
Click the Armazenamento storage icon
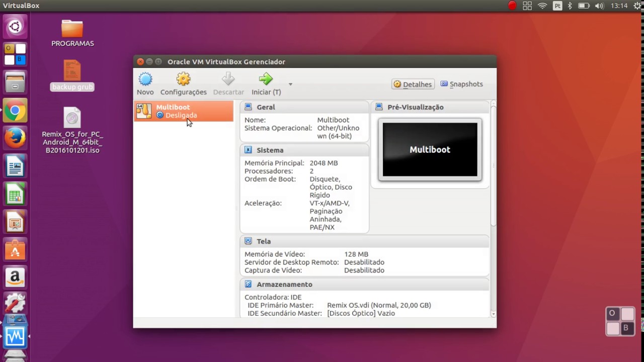248,284
